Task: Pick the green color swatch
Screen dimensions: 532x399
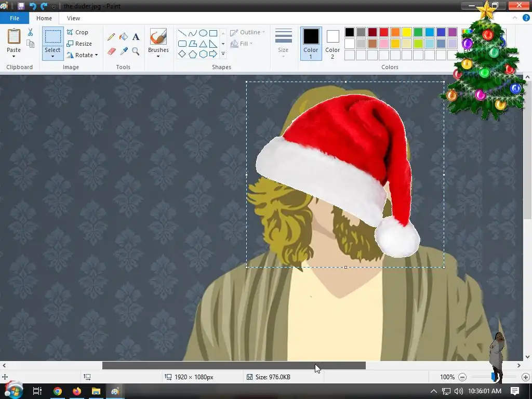Action: (x=418, y=32)
